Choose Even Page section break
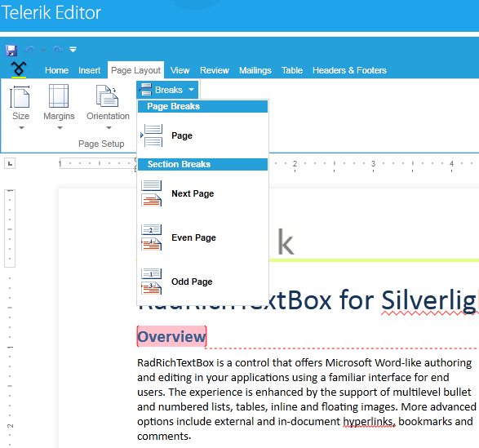The height and width of the screenshot is (448, 479). click(202, 237)
